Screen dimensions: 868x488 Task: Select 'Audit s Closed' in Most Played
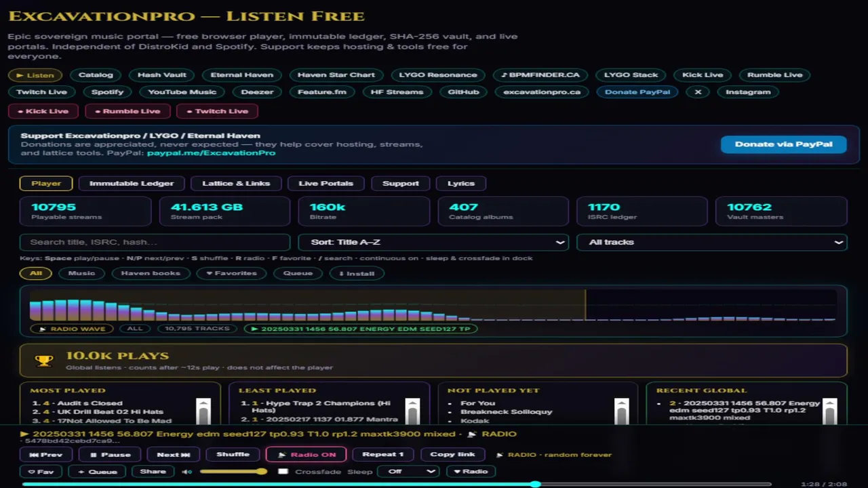click(x=90, y=403)
